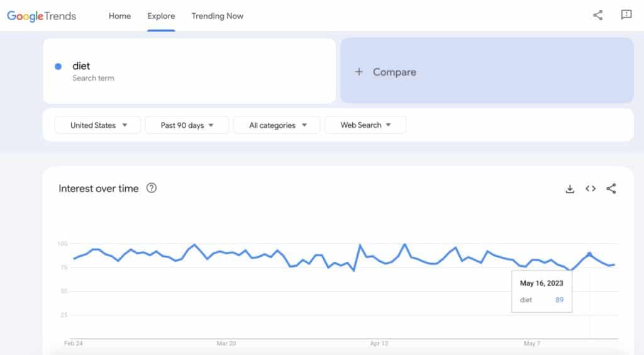
Task: Download the interest over time CSV
Action: [570, 189]
